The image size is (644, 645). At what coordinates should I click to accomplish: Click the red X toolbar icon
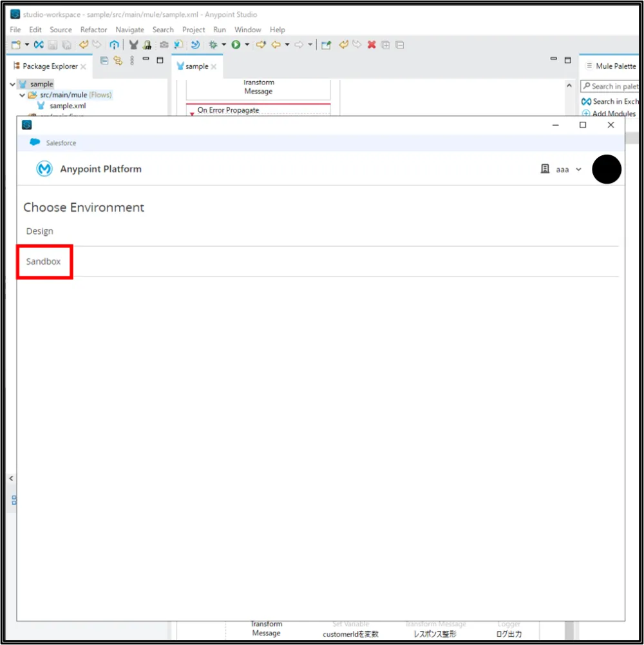372,45
